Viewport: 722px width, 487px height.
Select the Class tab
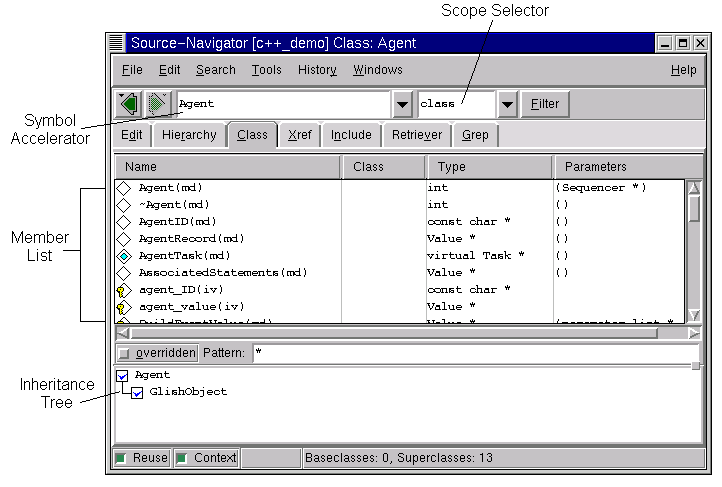pos(252,135)
